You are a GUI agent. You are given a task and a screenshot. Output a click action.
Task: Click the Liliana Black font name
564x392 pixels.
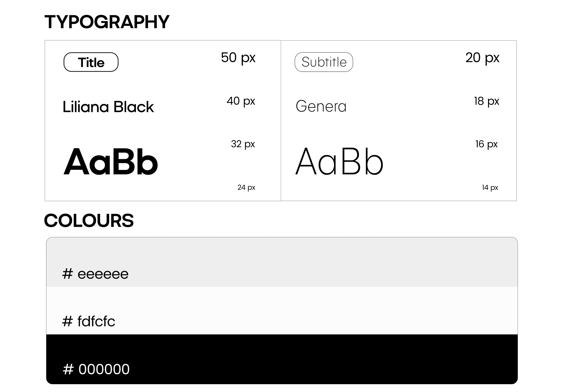(x=108, y=107)
